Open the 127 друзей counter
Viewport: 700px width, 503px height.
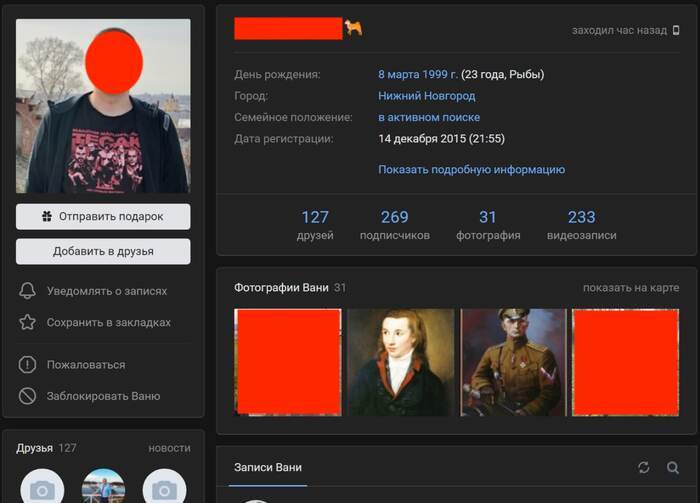tap(315, 225)
